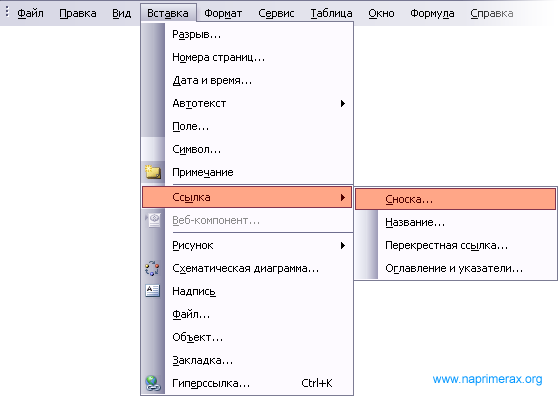Click the menu bar drag handle dots

pos(7,12)
